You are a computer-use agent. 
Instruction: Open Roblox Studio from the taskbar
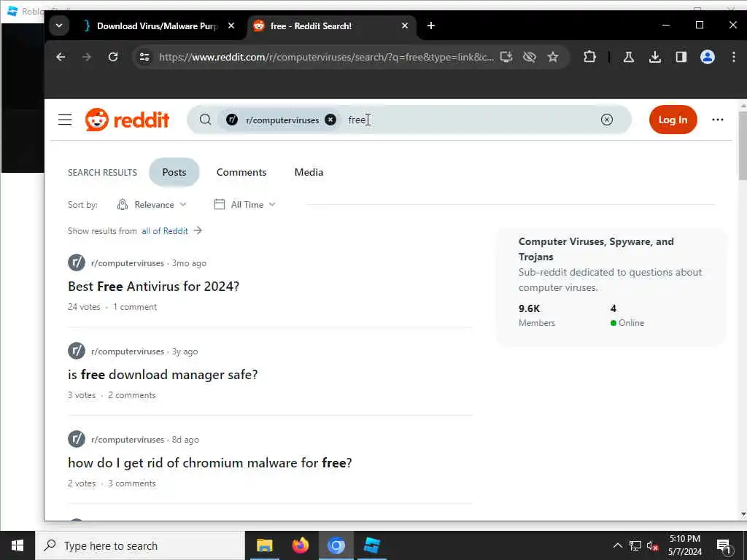click(371, 545)
